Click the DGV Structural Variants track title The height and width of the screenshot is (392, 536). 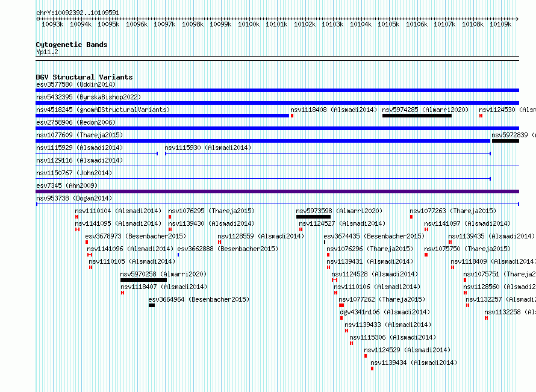point(84,77)
